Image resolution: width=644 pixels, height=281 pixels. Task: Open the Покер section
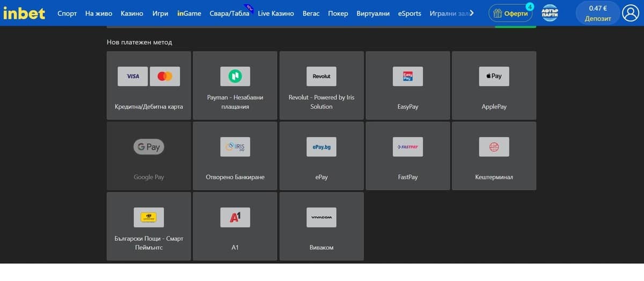(338, 13)
